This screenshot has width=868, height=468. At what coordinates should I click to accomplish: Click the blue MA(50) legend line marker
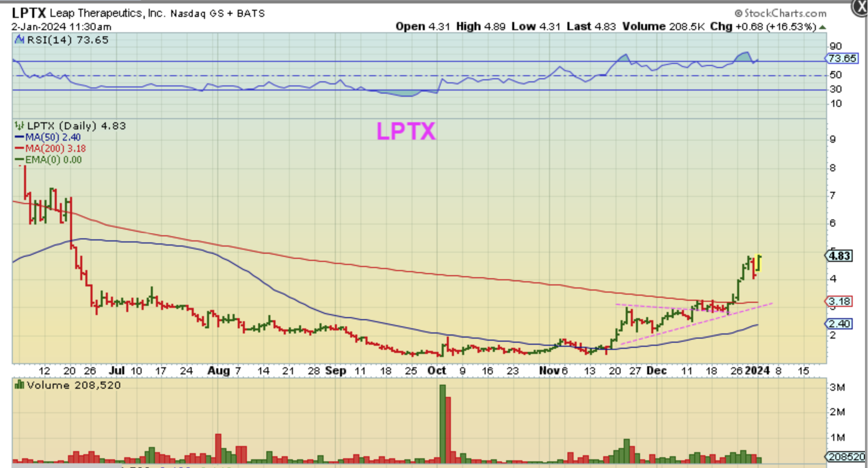click(x=19, y=138)
